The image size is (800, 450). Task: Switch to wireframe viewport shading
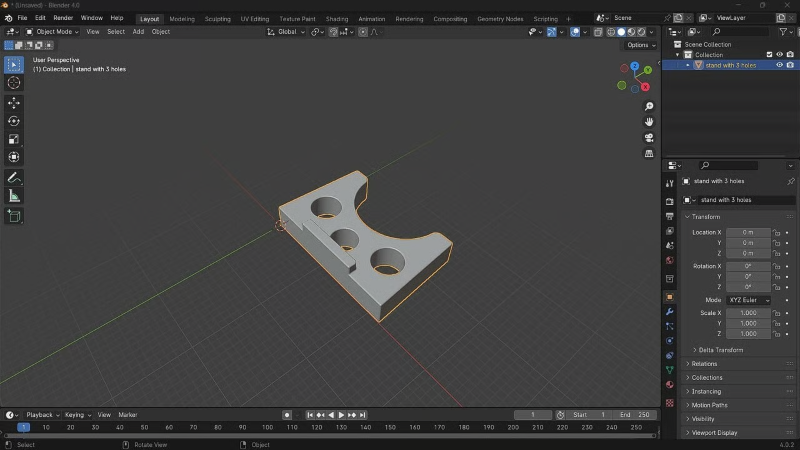611,32
